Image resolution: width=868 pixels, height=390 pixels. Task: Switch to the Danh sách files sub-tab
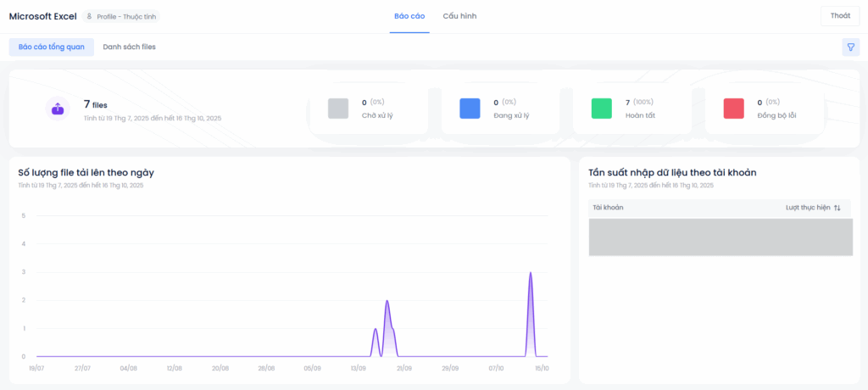[x=129, y=47]
